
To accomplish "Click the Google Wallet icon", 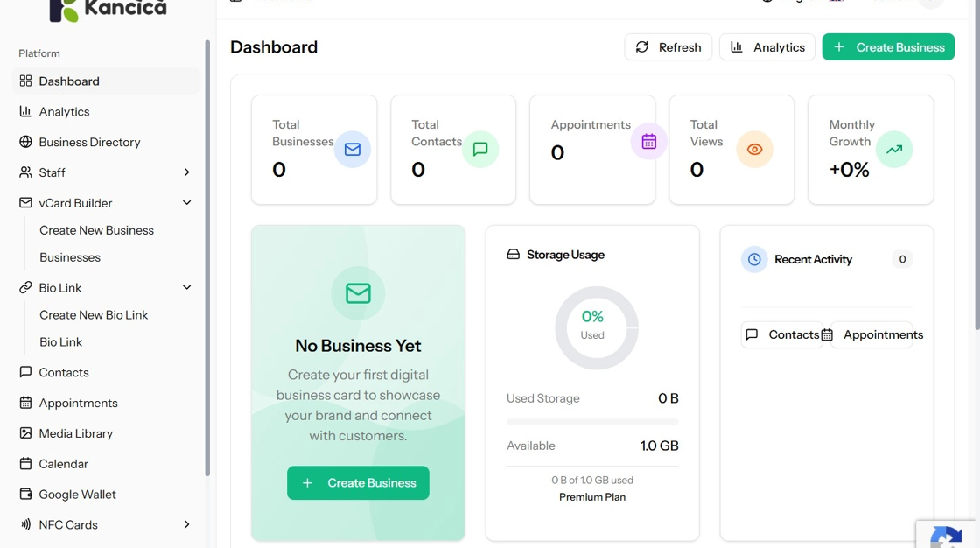I will pos(25,494).
